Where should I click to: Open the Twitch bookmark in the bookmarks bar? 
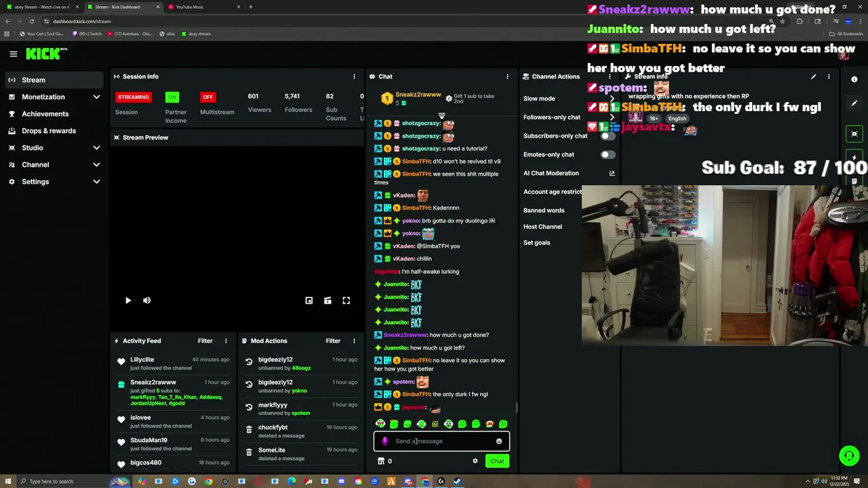coord(87,33)
